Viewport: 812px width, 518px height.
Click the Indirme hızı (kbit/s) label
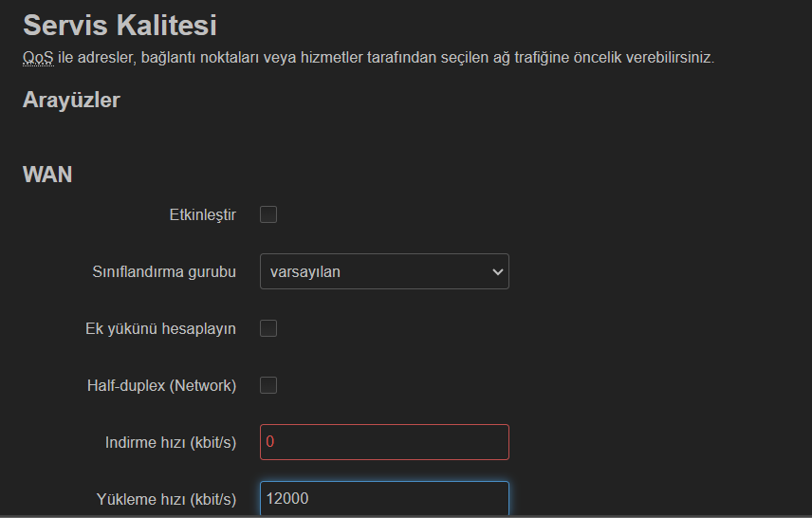point(171,443)
